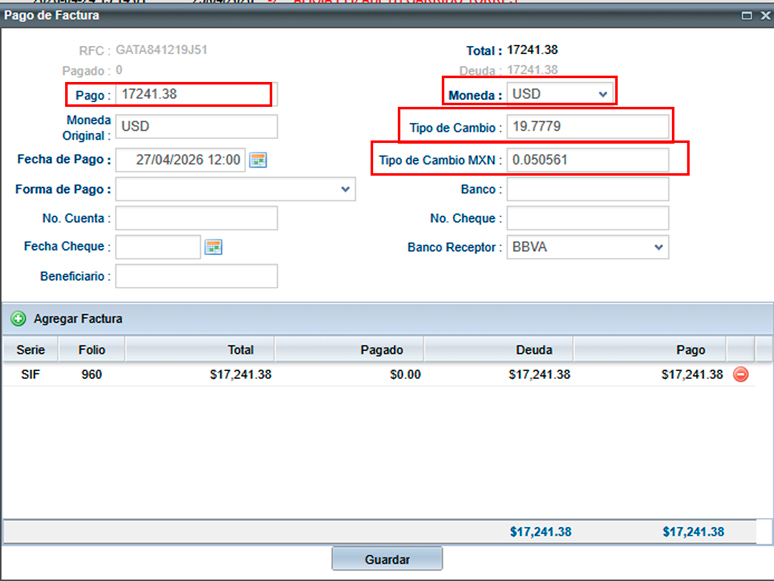The height and width of the screenshot is (581, 774).
Task: Select the No. Cheque input field
Action: tap(587, 218)
